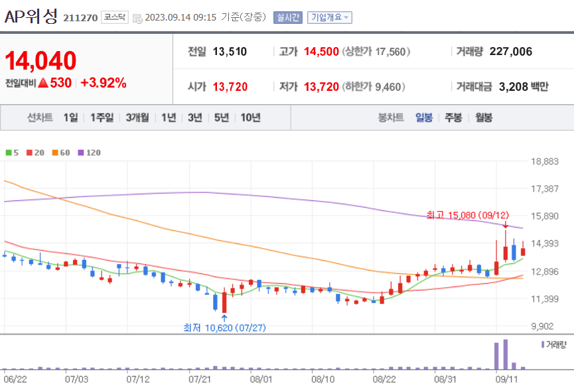Click the purple 120-day moving average legend
Screen dimensions: 574x392
click(x=90, y=153)
